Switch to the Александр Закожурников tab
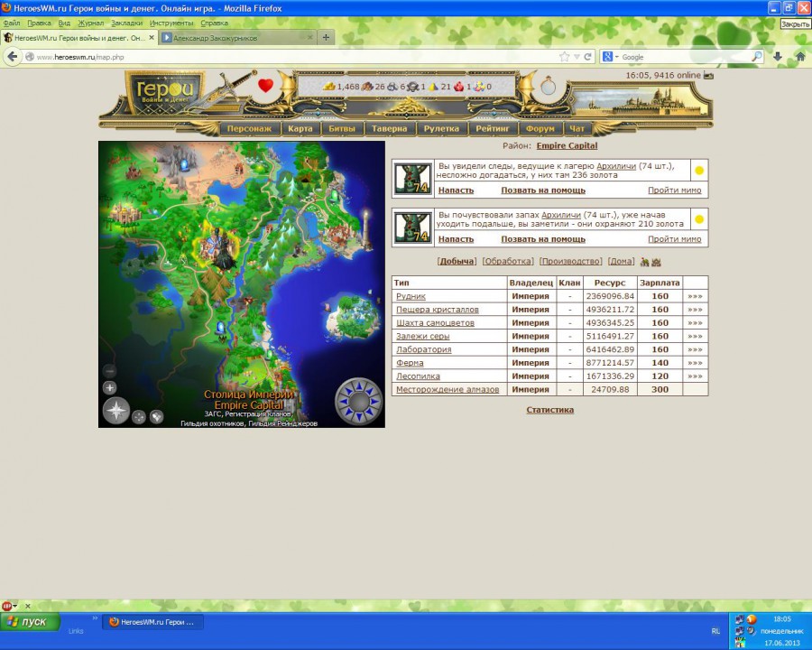This screenshot has width=812, height=650. pyautogui.click(x=236, y=38)
